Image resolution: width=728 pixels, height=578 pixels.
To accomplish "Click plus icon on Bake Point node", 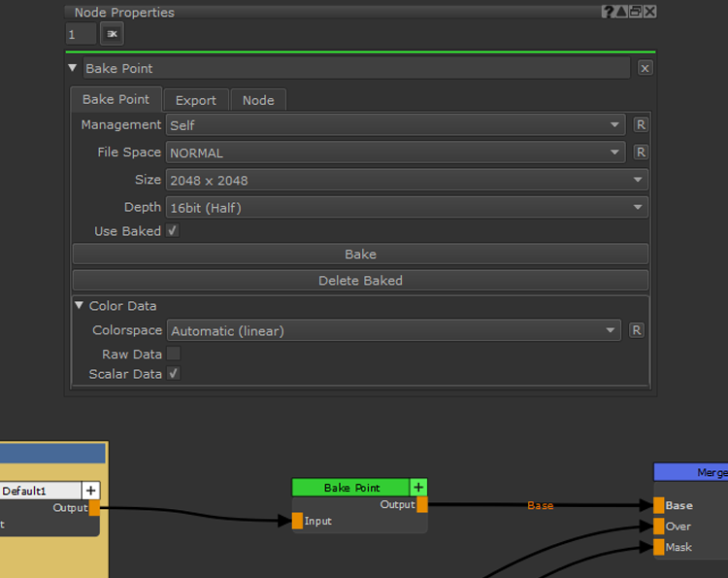I will (x=418, y=488).
